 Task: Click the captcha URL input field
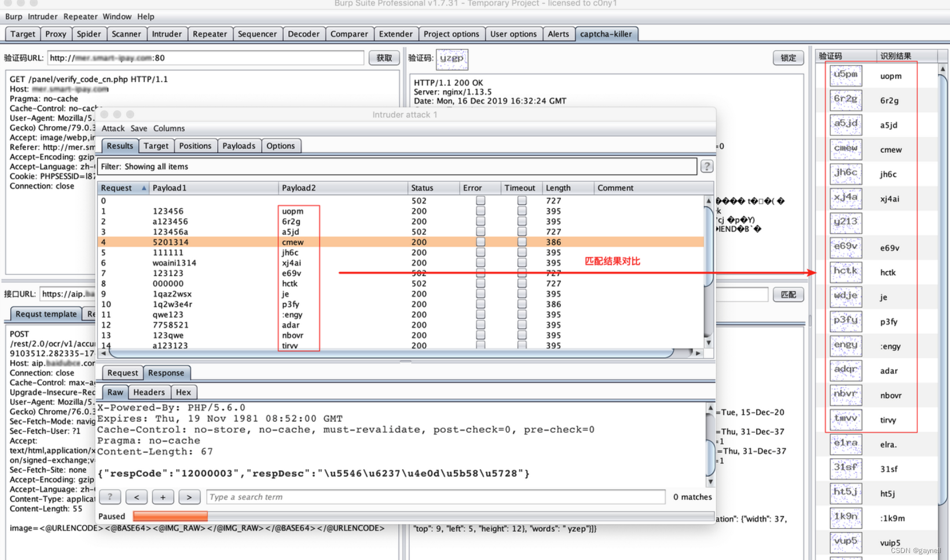pyautogui.click(x=206, y=58)
